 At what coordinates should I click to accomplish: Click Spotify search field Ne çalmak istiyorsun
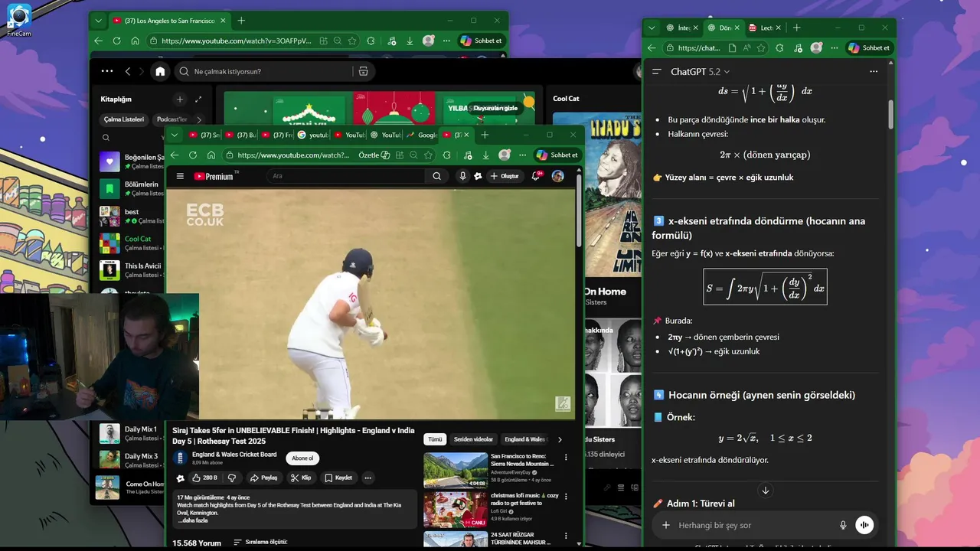coord(263,71)
